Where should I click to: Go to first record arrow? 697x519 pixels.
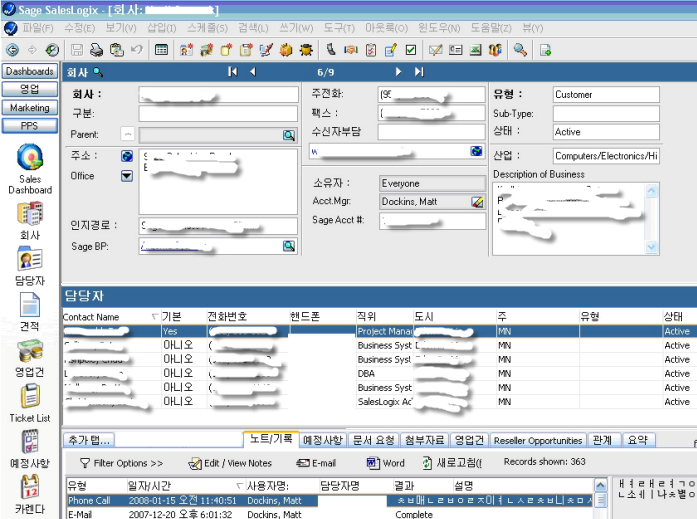click(232, 72)
